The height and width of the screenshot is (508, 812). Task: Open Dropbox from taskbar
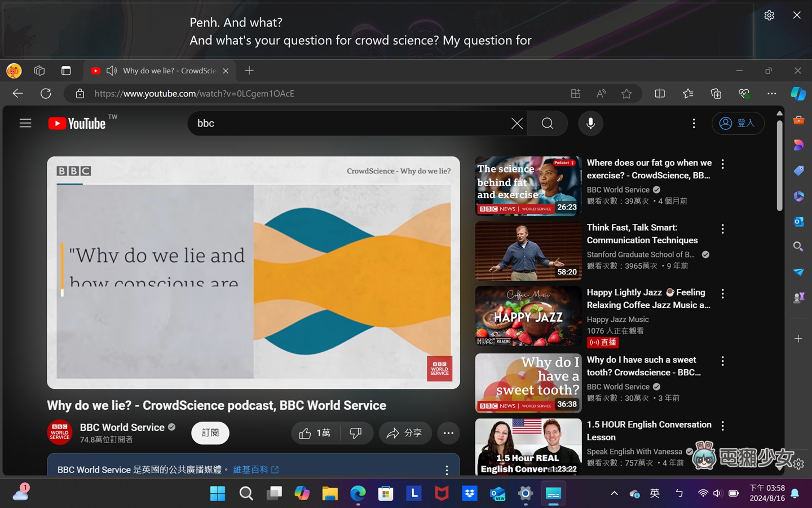pyautogui.click(x=469, y=493)
